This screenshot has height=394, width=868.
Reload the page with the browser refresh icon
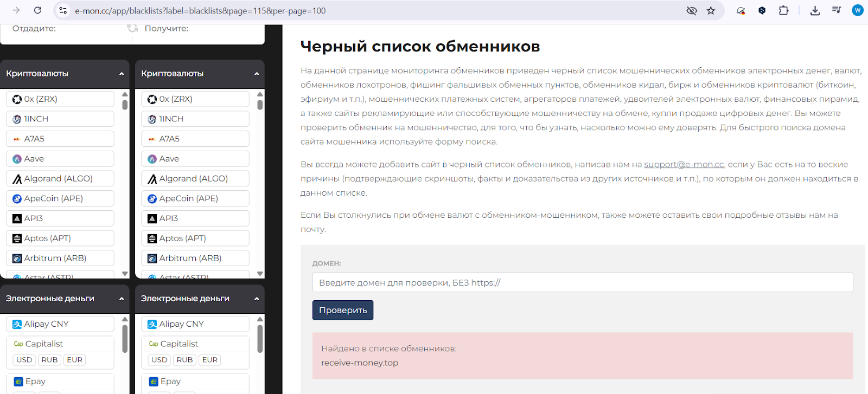(x=37, y=10)
